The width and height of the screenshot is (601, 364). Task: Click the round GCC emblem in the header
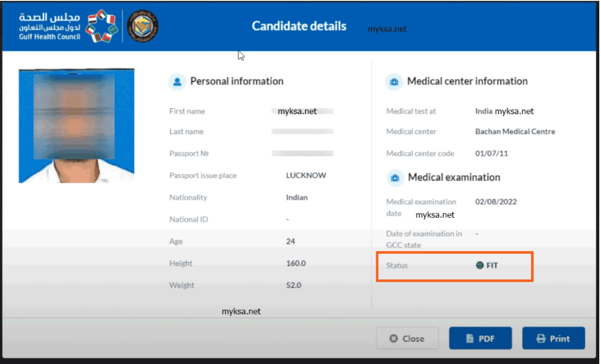pos(144,26)
